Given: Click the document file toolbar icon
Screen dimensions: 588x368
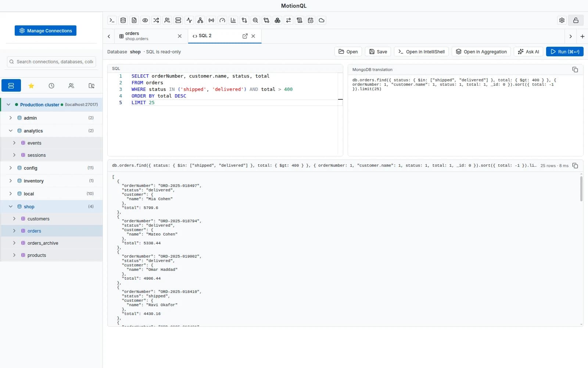Looking at the screenshot, I should (134, 20).
